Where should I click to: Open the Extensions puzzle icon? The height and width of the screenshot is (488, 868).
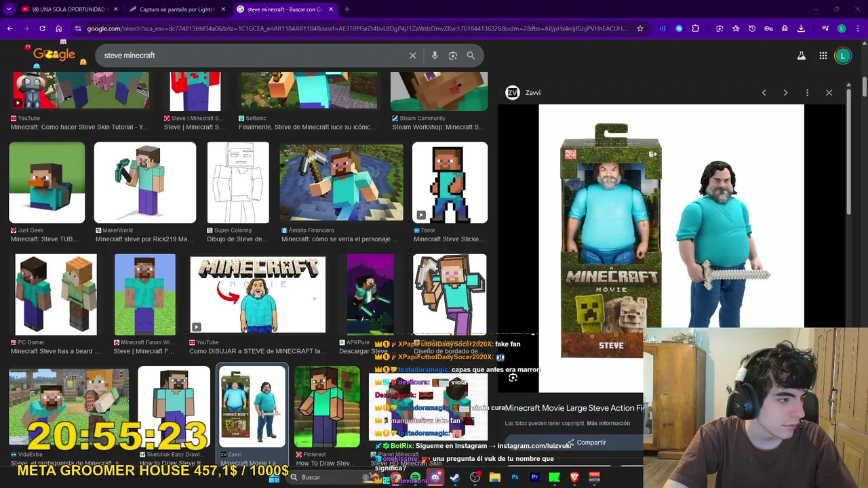click(x=696, y=28)
